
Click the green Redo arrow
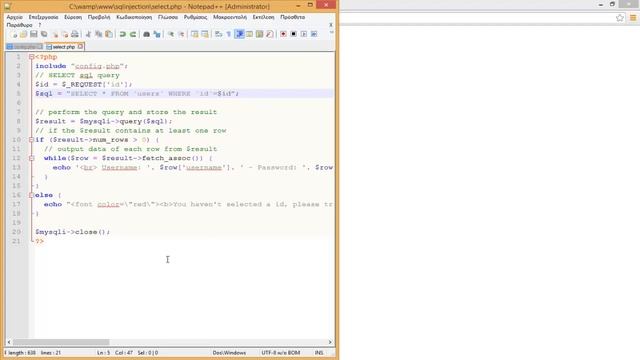(x=133, y=34)
